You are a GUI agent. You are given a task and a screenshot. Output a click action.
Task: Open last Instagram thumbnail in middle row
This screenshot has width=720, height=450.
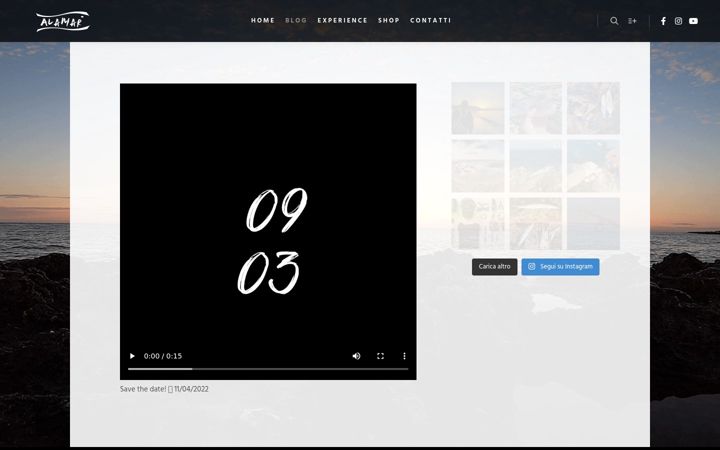[593, 166]
